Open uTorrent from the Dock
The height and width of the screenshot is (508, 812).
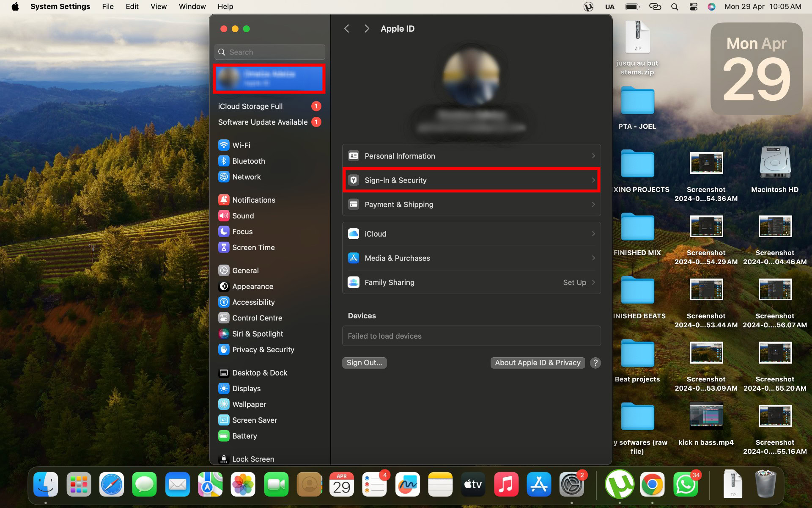pyautogui.click(x=619, y=484)
